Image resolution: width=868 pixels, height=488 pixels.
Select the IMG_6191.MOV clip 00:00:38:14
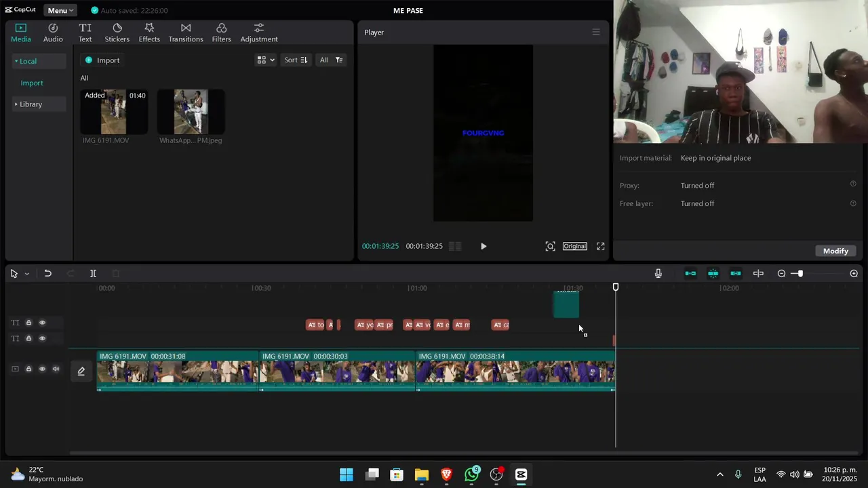[515, 371]
